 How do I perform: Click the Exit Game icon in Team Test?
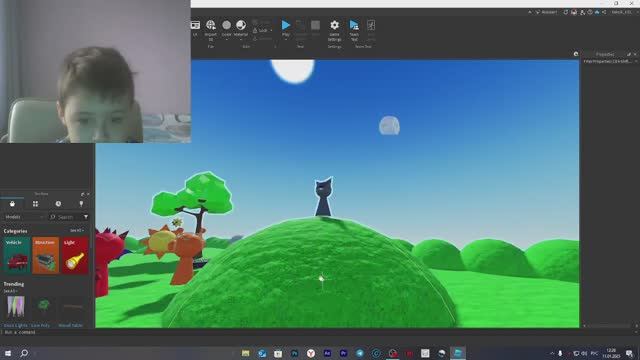tap(371, 25)
